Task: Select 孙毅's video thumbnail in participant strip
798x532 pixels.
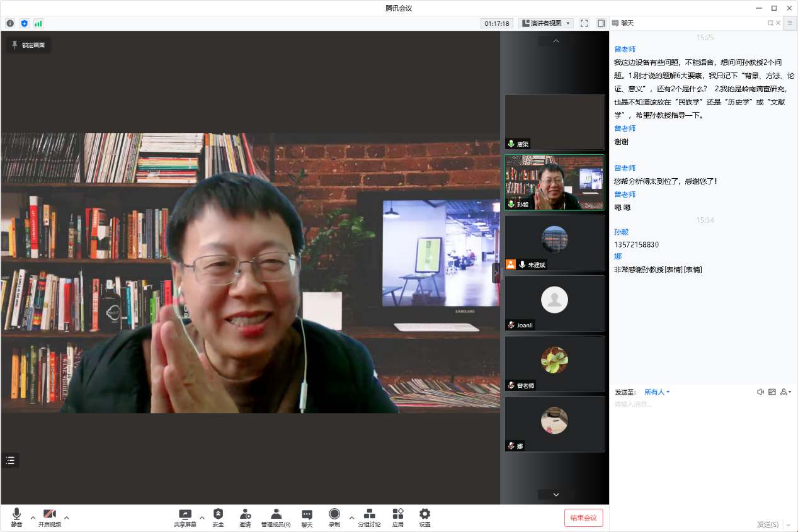Action: point(554,183)
